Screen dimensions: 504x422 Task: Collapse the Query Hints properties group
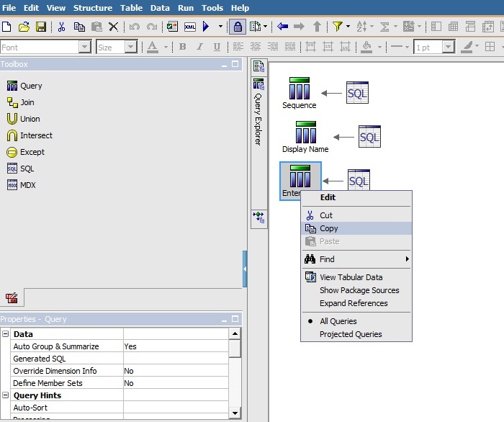click(6, 395)
